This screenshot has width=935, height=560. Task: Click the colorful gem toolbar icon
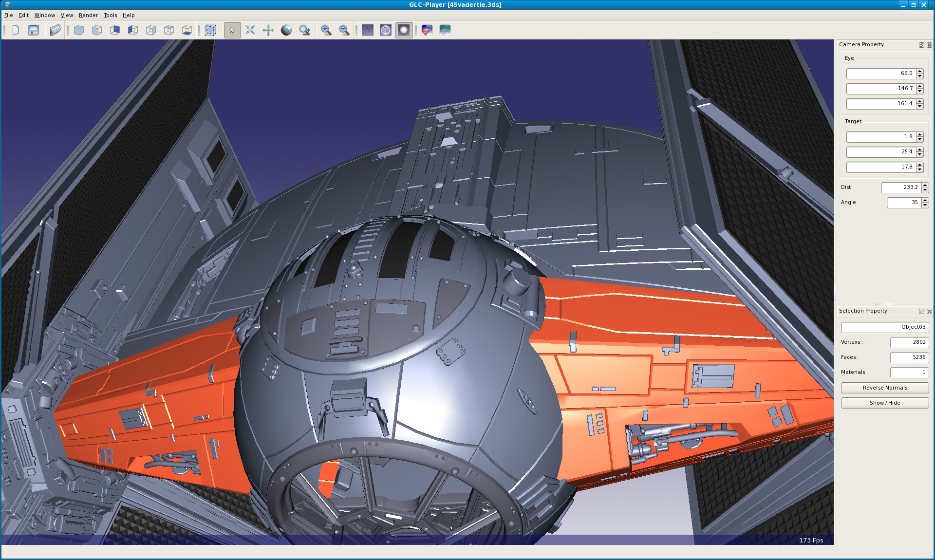pos(427,30)
